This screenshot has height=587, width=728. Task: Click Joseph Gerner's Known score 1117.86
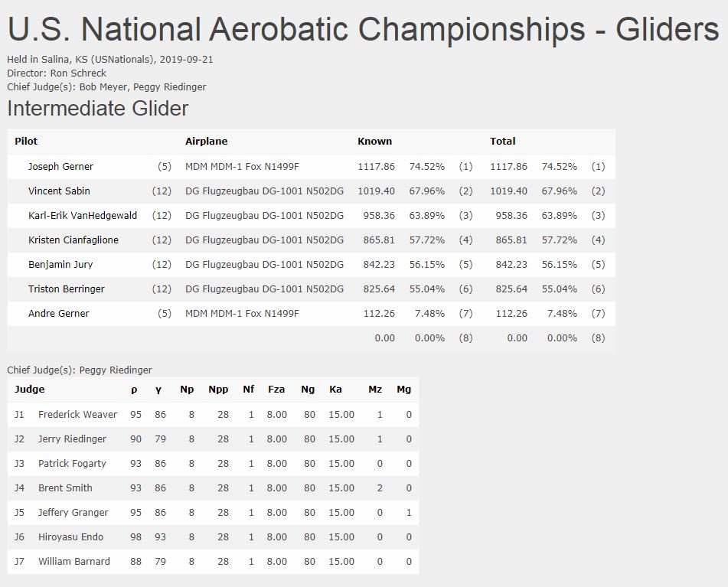[376, 167]
